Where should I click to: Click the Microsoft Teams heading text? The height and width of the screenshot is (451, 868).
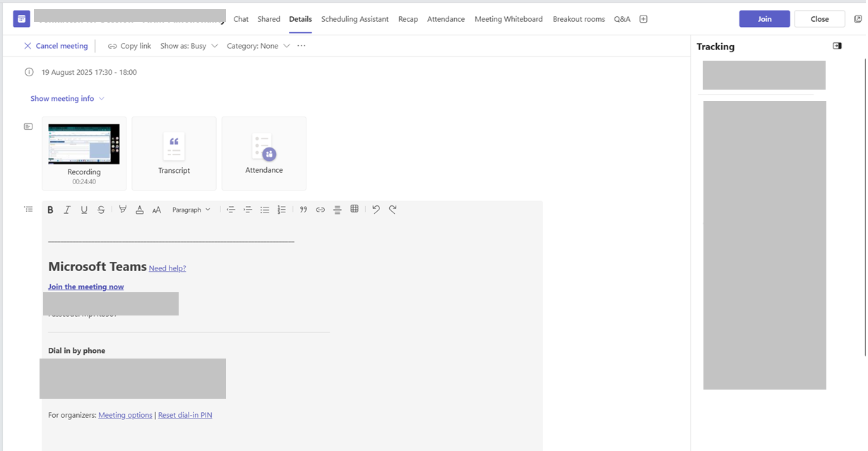pos(97,267)
